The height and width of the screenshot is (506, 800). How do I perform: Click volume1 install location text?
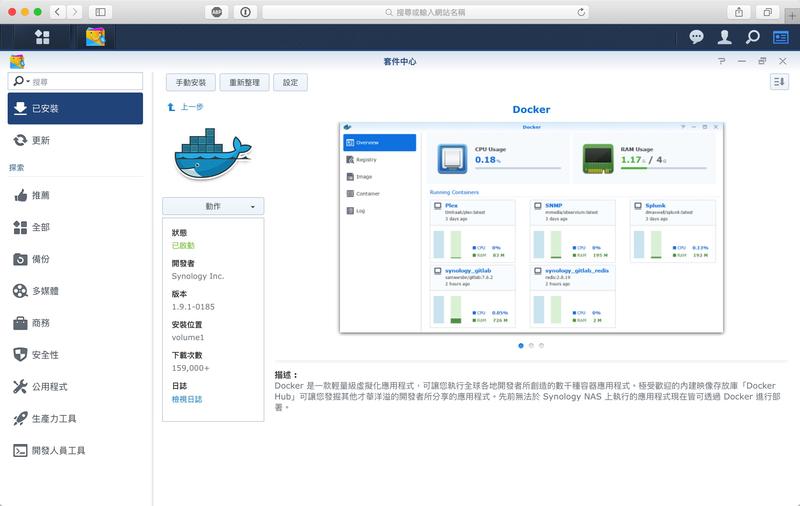188,337
